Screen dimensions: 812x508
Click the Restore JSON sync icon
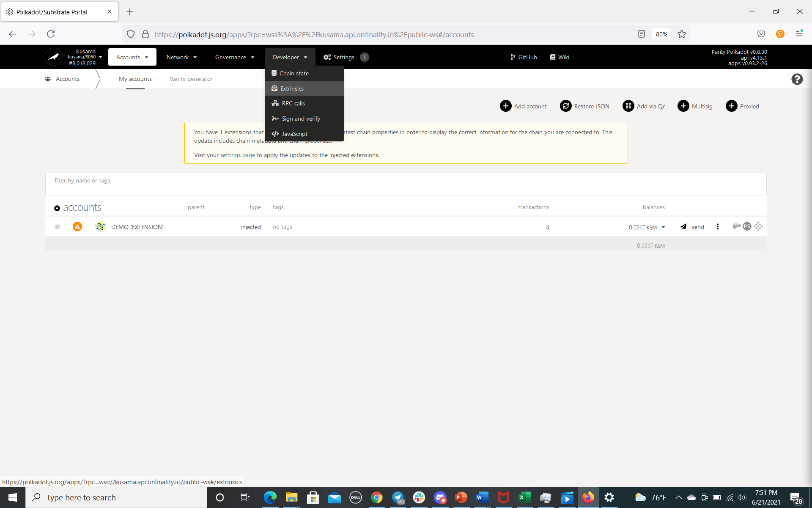[x=565, y=106]
